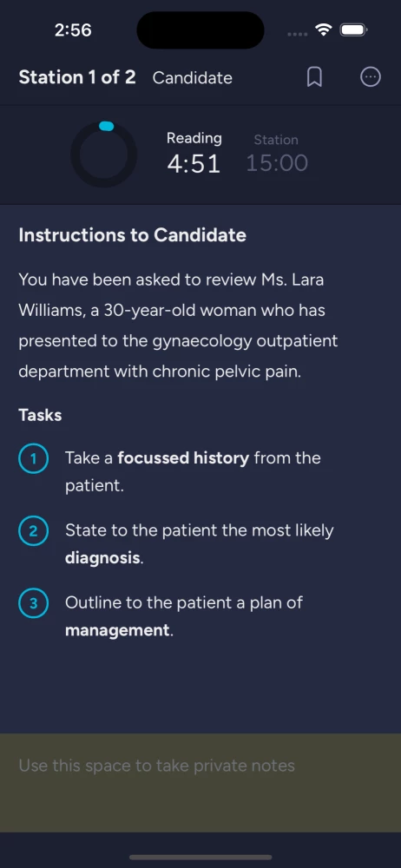This screenshot has height=868, width=401.
Task: Tap the Station 1 of 2 title
Action: coord(77,77)
